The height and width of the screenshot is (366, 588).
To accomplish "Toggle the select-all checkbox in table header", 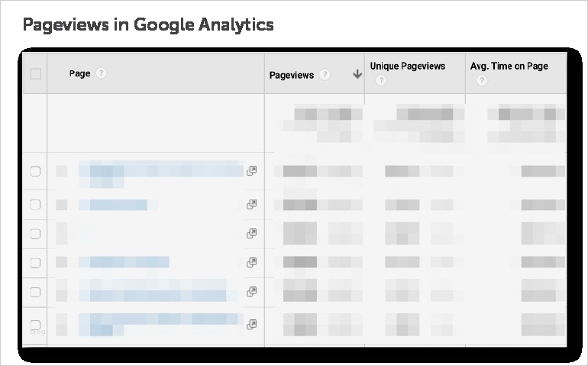I will click(35, 74).
